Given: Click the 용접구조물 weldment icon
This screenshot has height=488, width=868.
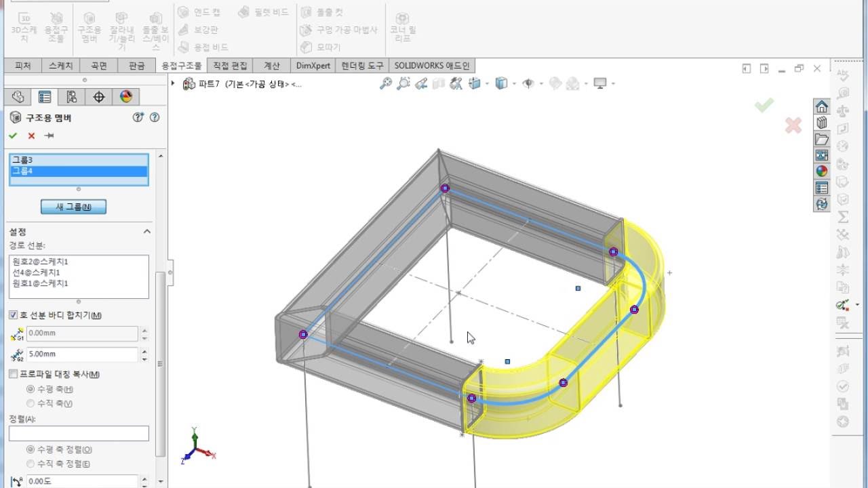Looking at the screenshot, I should coord(56,27).
